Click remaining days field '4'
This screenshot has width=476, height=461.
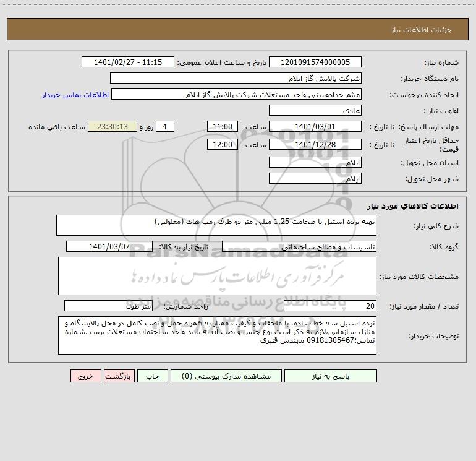[165, 126]
